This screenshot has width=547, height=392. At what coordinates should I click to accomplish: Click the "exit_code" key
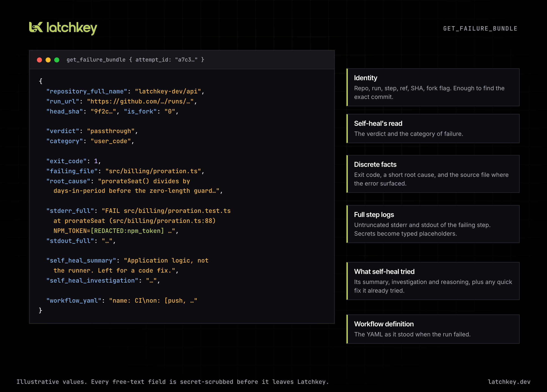coord(66,161)
